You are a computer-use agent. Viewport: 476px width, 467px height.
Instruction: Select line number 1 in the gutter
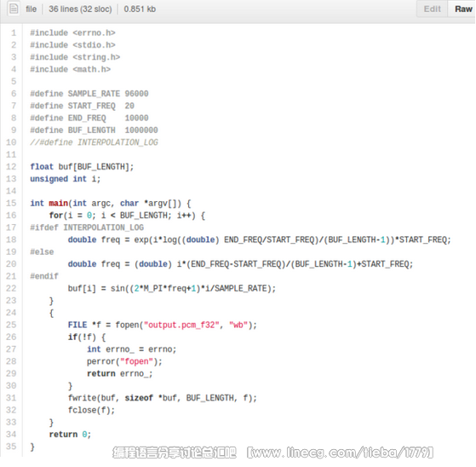pos(14,33)
